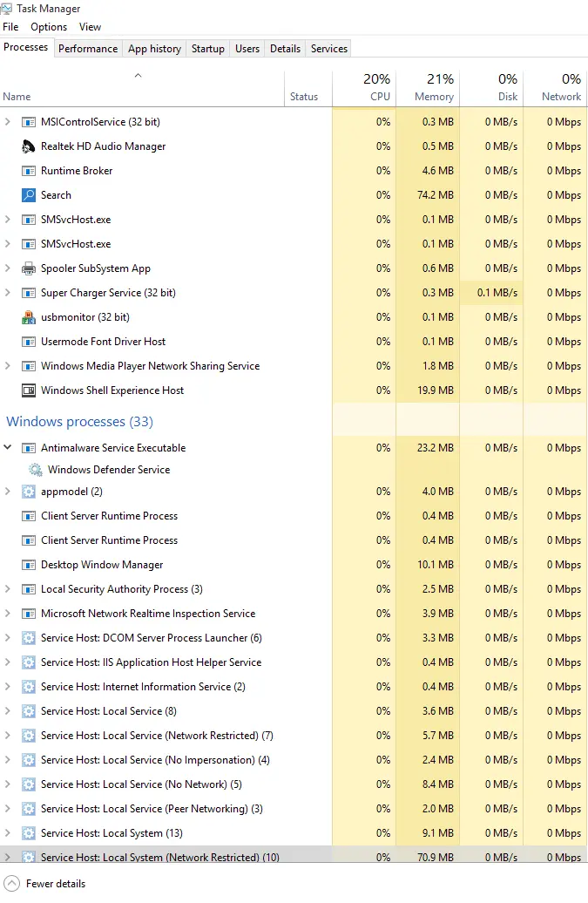Image resolution: width=588 pixels, height=903 pixels.
Task: Click the Realtek HD Audio Manager icon
Action: (x=28, y=146)
